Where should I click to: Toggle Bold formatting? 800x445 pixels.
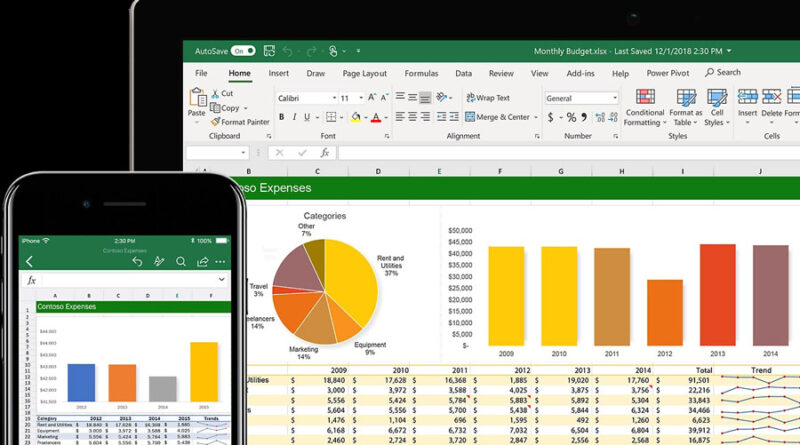tap(281, 117)
